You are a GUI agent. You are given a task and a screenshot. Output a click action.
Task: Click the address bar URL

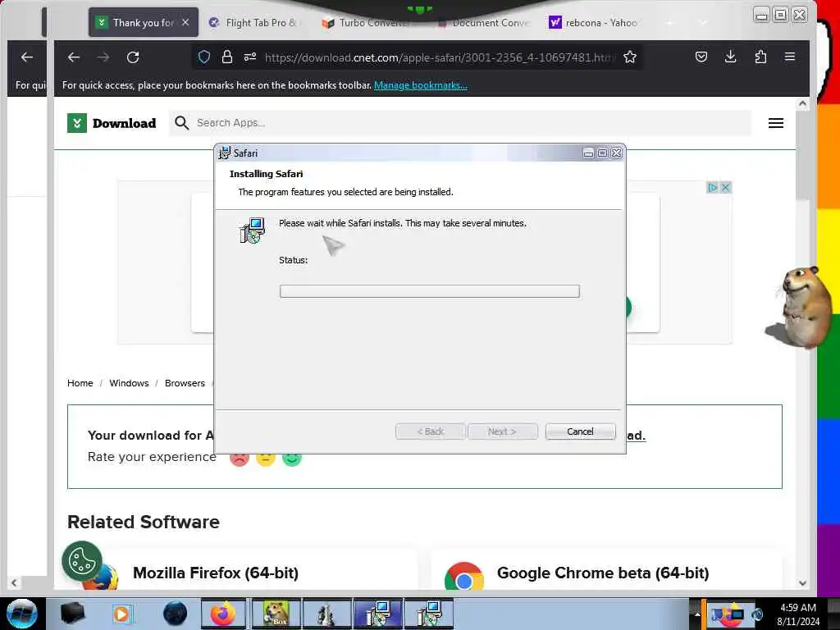440,57
